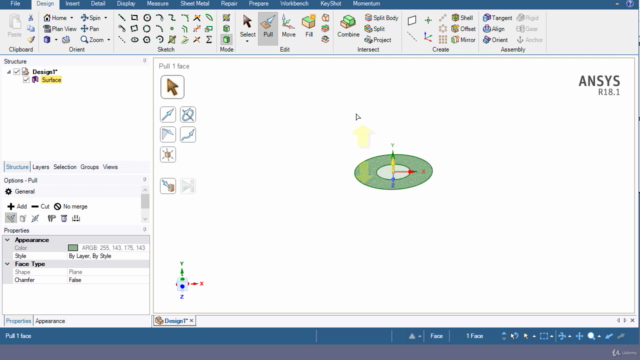The height and width of the screenshot is (360, 640).
Task: Click the yellow pull arrow handle in viewport
Action: click(x=363, y=136)
